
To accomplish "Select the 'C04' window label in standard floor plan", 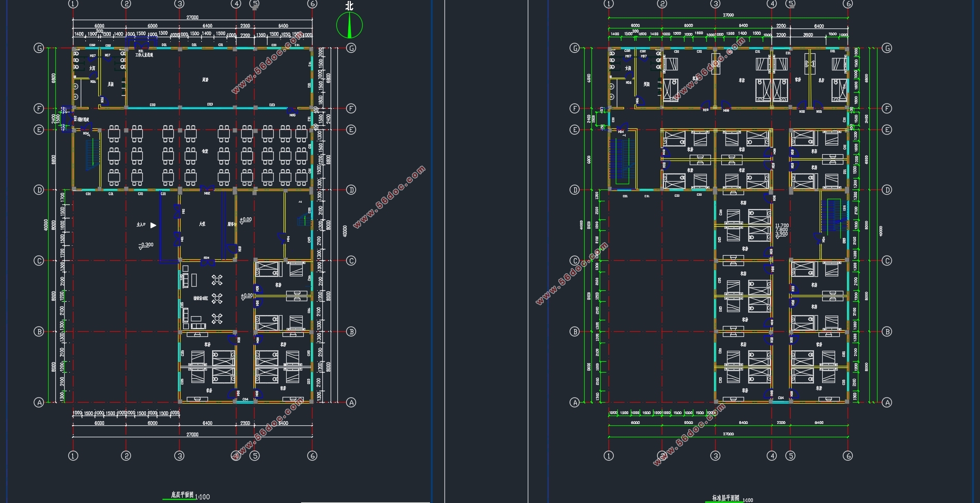I will tap(781, 398).
